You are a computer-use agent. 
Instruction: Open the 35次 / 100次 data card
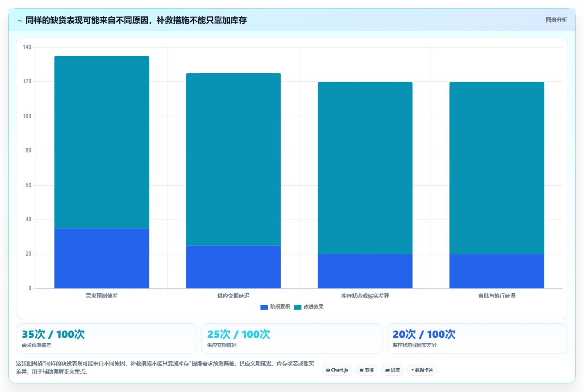tap(106, 338)
